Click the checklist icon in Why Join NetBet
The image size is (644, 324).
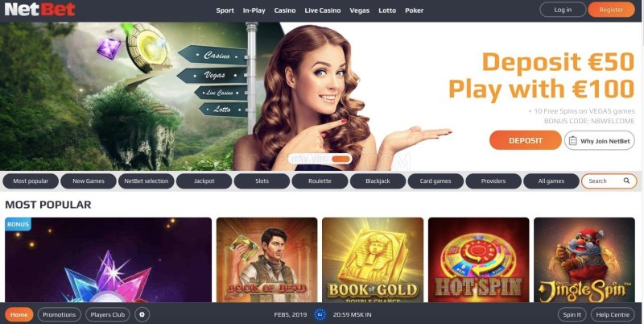click(x=572, y=140)
